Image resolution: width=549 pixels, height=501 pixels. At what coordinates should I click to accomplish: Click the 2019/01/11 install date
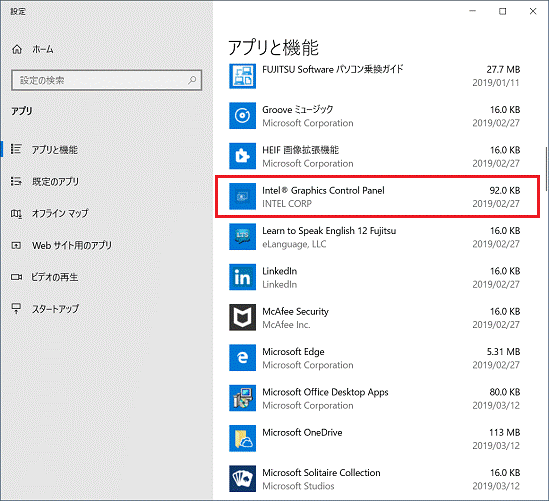(496, 83)
